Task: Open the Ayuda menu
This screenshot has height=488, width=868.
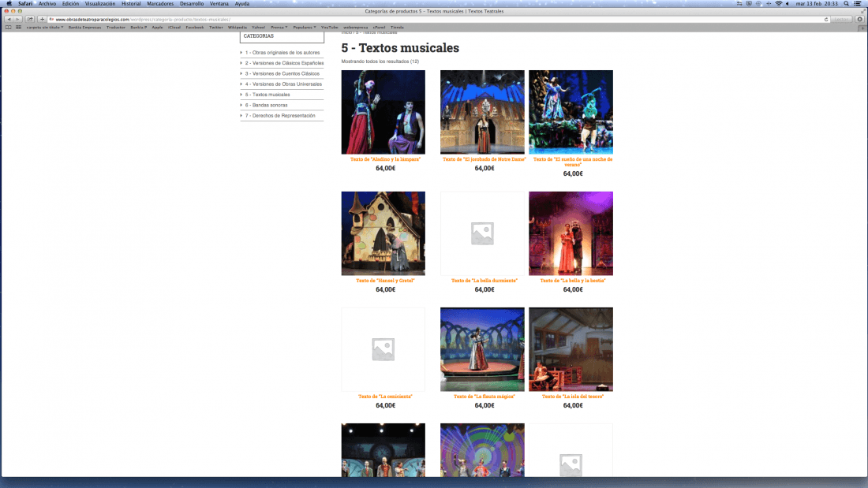Action: click(x=242, y=3)
